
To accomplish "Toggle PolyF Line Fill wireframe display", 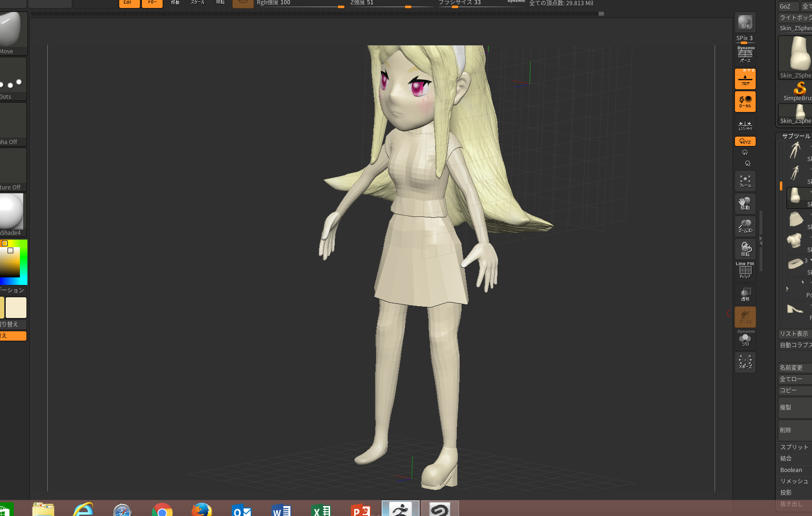I will click(745, 271).
